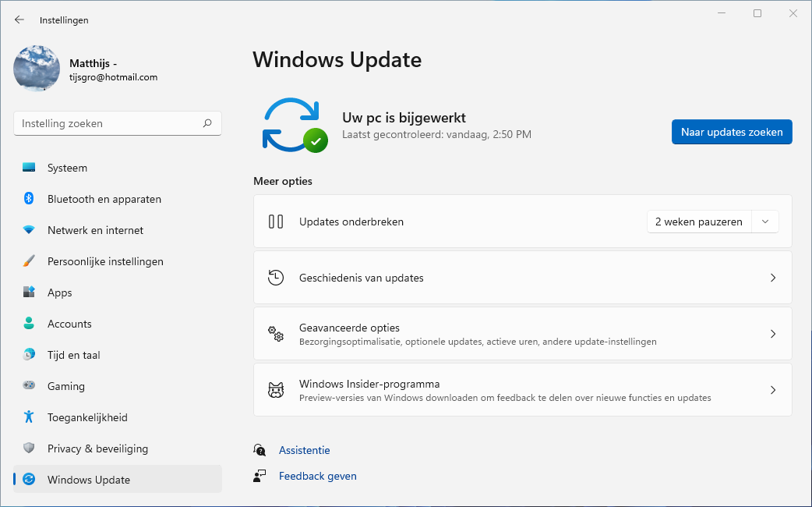Image resolution: width=812 pixels, height=507 pixels.
Task: Open the Feedback geven link
Action: (x=317, y=476)
